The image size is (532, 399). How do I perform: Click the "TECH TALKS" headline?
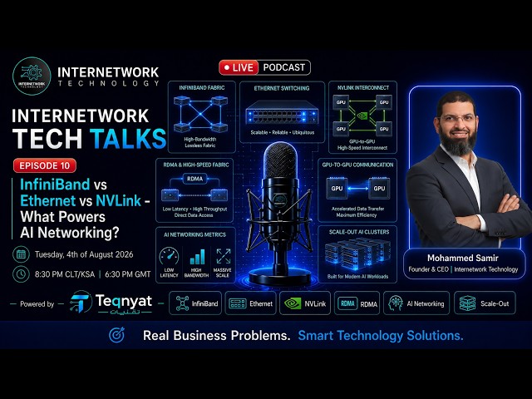coord(89,139)
